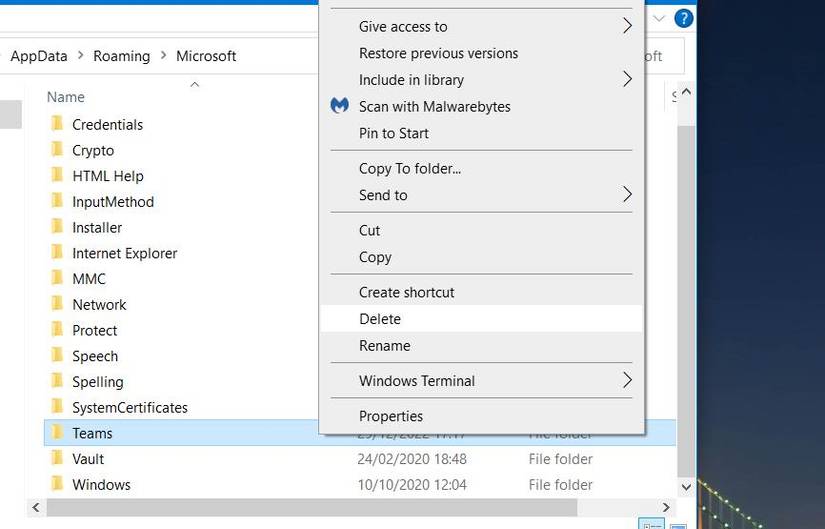
Task: Choose Create shortcut
Action: pyautogui.click(x=481, y=293)
